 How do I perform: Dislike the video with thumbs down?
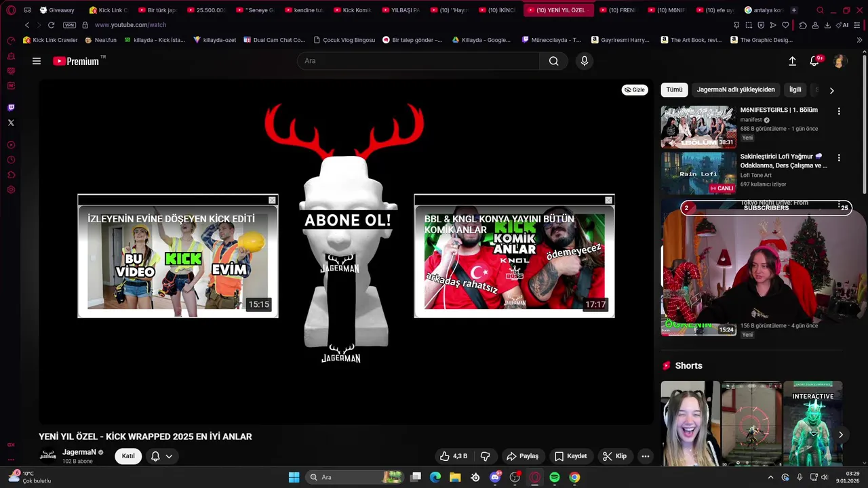tap(485, 456)
